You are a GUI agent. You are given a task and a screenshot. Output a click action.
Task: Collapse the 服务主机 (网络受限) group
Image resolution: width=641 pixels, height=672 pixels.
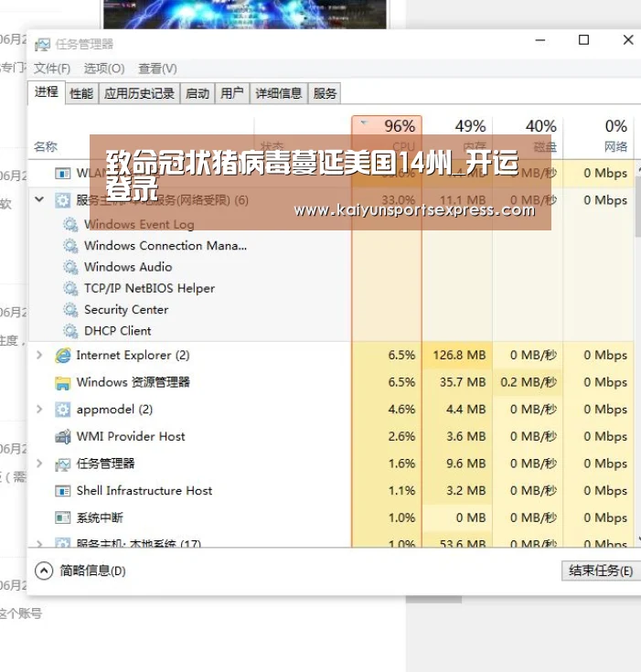[39, 199]
